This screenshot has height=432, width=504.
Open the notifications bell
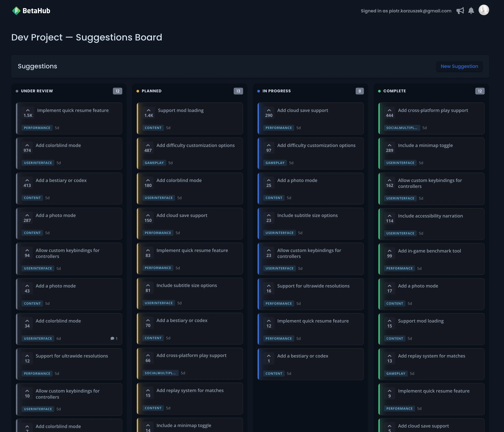(x=471, y=11)
